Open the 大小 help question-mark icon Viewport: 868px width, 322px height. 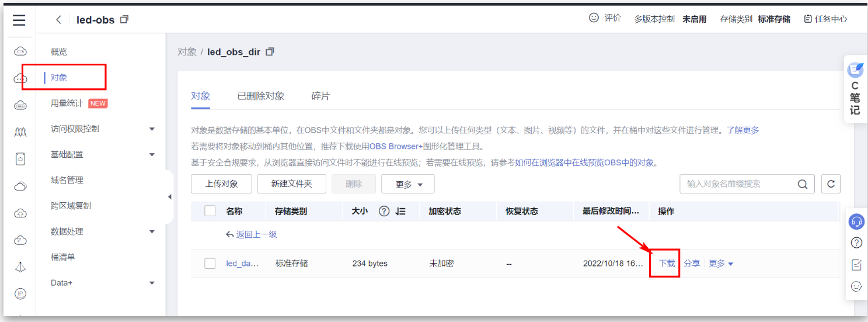(384, 212)
